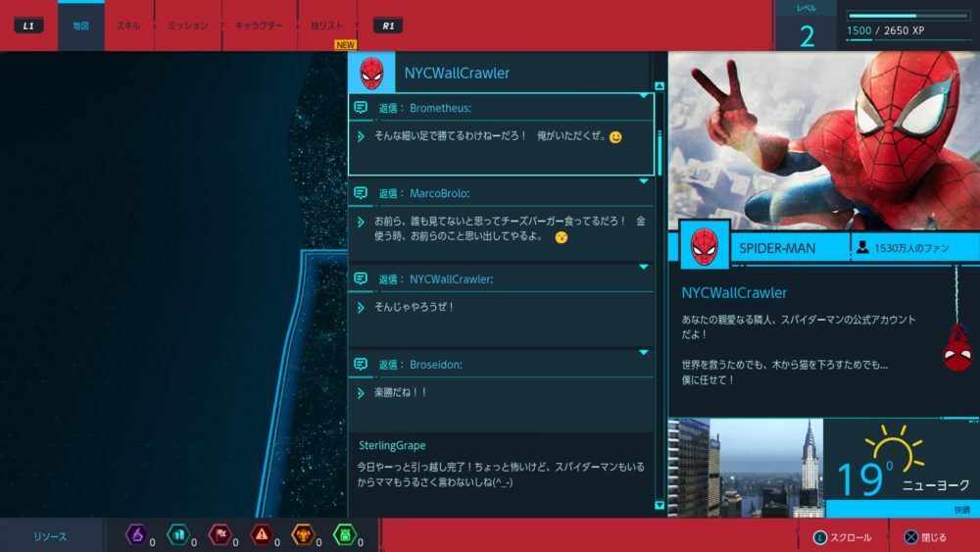The height and width of the screenshot is (552, 980).
Task: Select the 返信: Broseidon label
Action: pos(420,365)
